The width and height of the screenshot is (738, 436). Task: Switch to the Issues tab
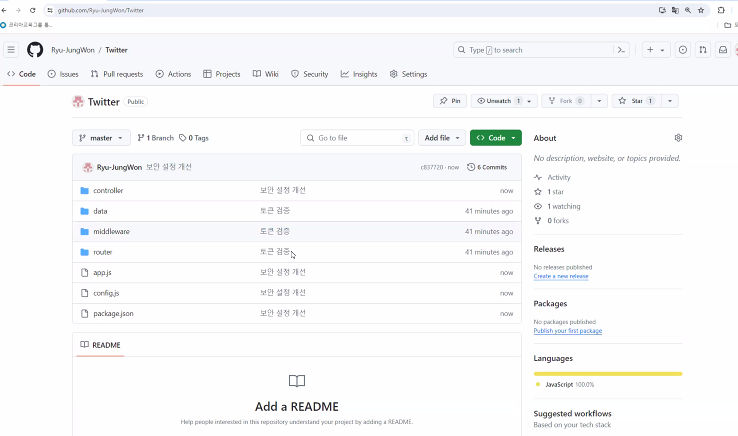[63, 74]
